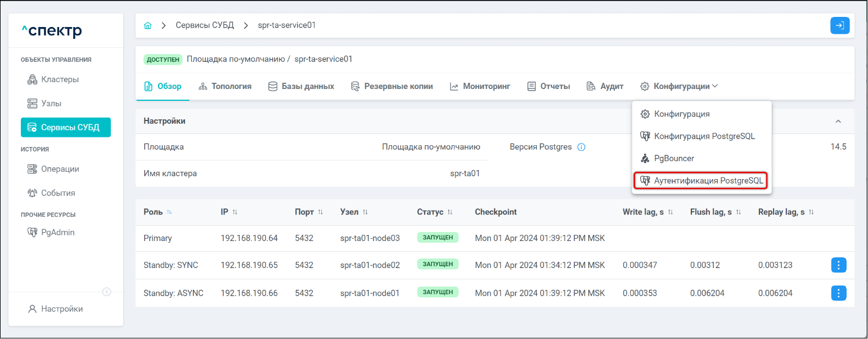Click the logout icon button top right

(839, 26)
